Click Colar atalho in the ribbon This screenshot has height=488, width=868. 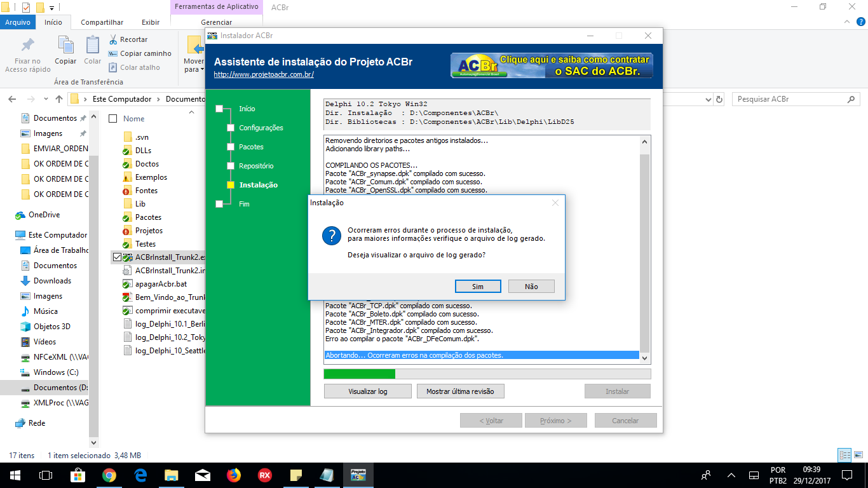(x=134, y=67)
